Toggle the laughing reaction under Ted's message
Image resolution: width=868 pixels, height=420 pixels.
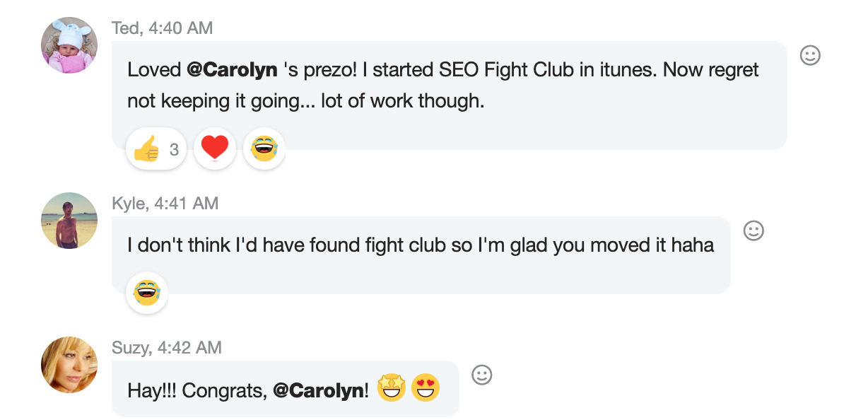pos(264,148)
